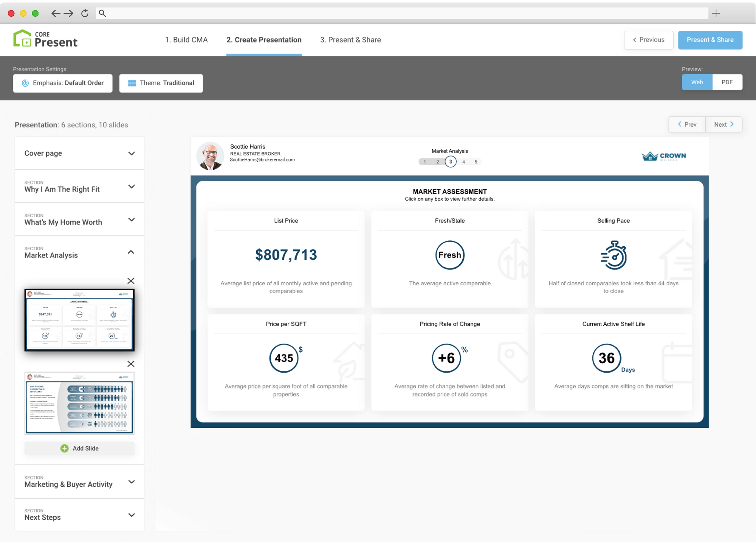Click step 3 on the slide progress stepper
This screenshot has height=545, width=756.
coord(450,161)
